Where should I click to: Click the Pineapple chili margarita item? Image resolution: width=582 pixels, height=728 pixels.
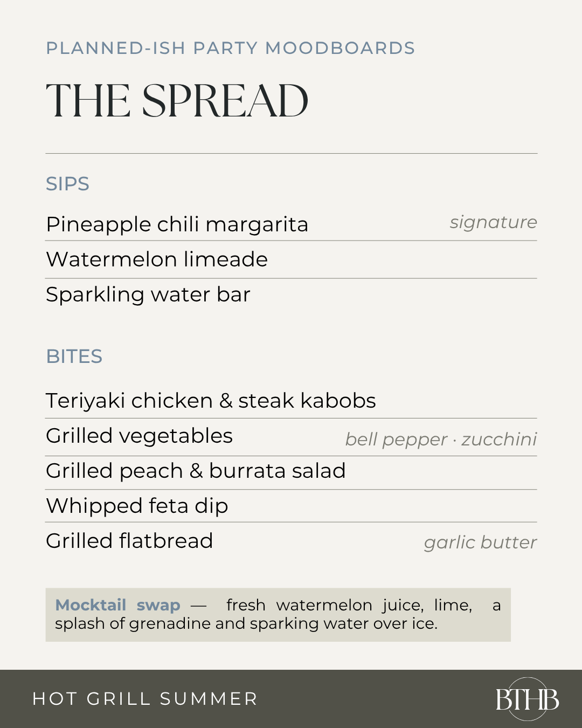coord(177,224)
